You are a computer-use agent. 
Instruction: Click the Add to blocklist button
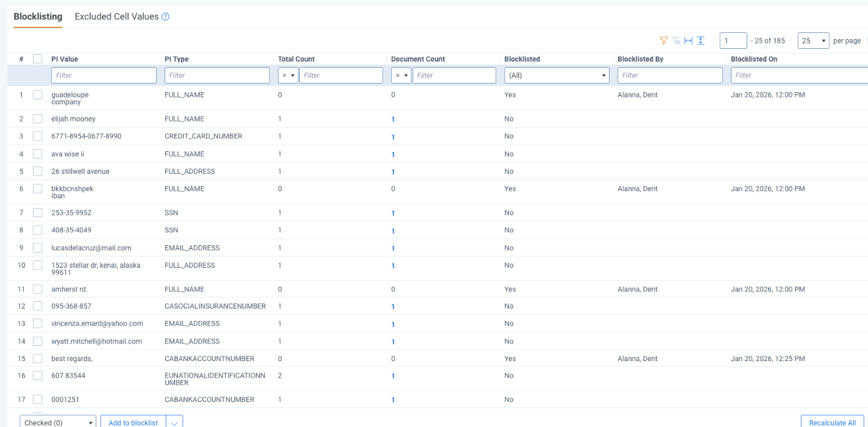[x=133, y=422]
